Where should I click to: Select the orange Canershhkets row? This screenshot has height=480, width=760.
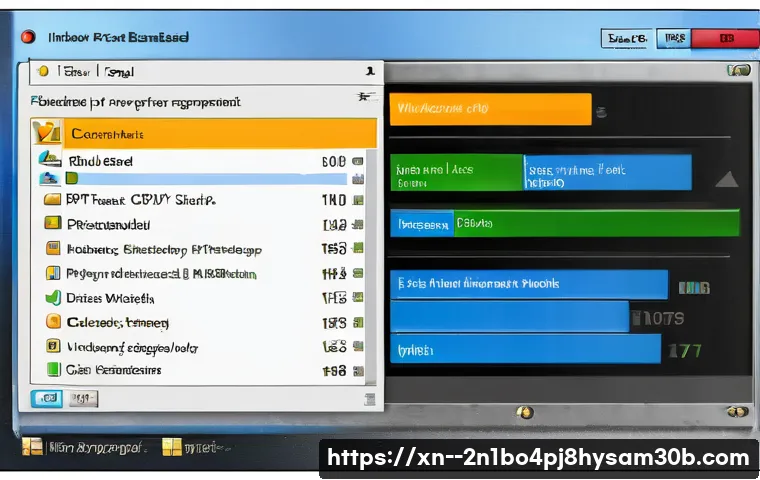[204, 133]
